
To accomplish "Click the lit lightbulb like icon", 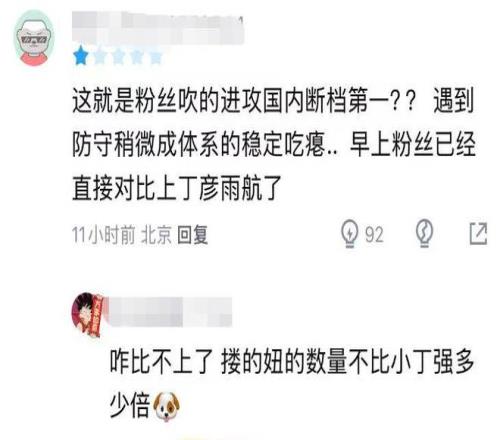I will tap(350, 234).
